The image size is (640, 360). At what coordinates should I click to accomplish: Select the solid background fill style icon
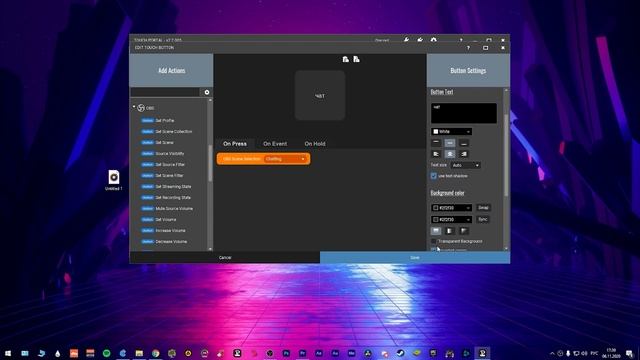(x=436, y=231)
